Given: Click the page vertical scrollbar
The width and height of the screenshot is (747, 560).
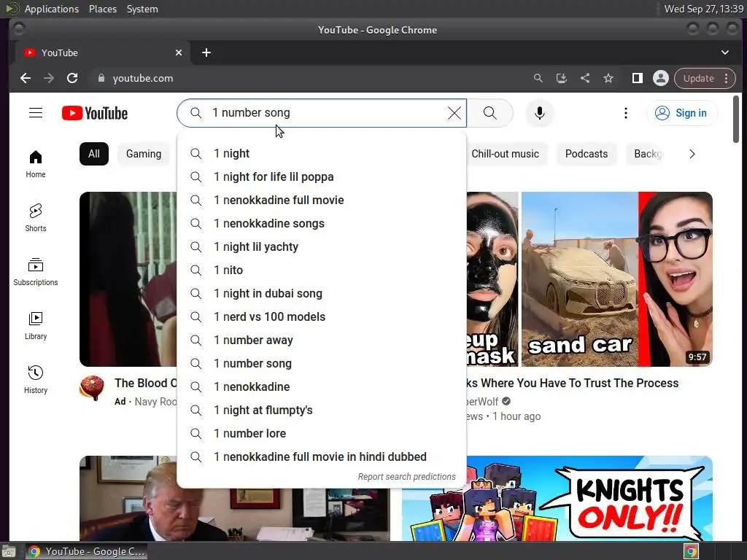Looking at the screenshot, I should (736, 119).
